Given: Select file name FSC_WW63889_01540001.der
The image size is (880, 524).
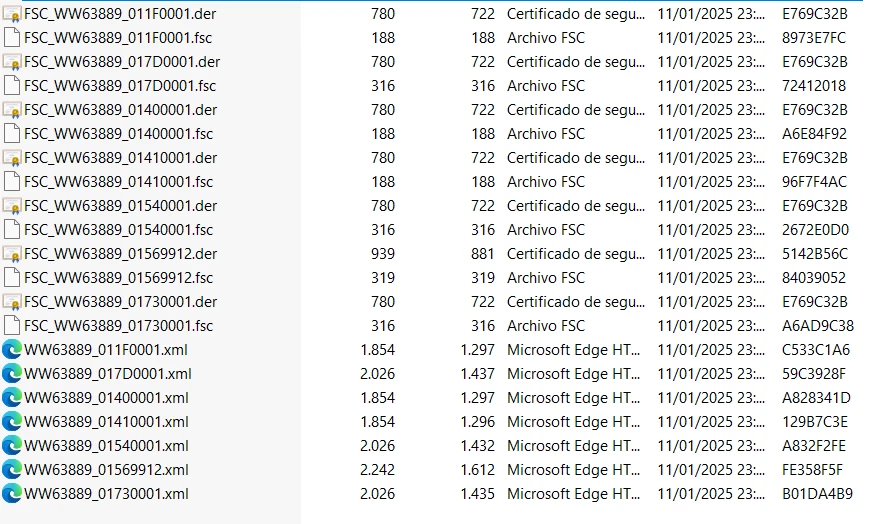Looking at the screenshot, I should click(121, 206).
